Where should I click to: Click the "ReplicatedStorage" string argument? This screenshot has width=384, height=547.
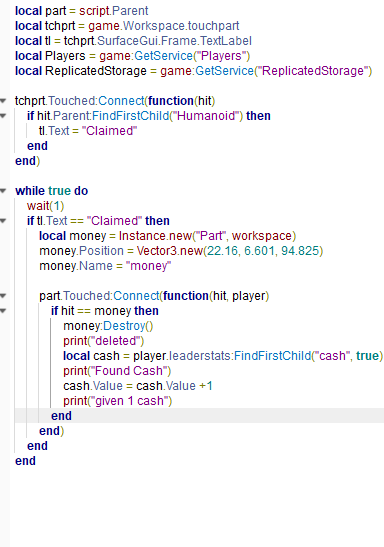pos(313,71)
